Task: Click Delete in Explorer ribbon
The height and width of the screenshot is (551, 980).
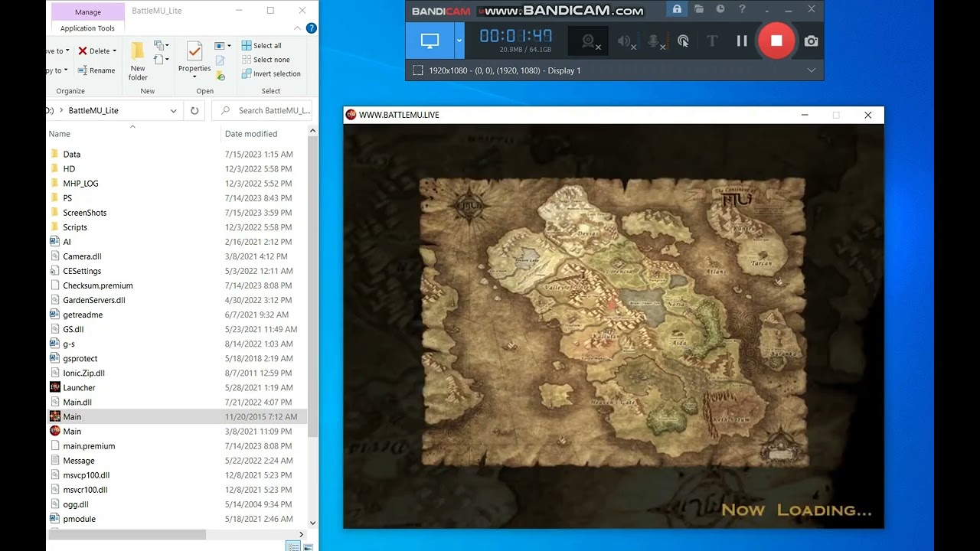Action: pos(93,51)
